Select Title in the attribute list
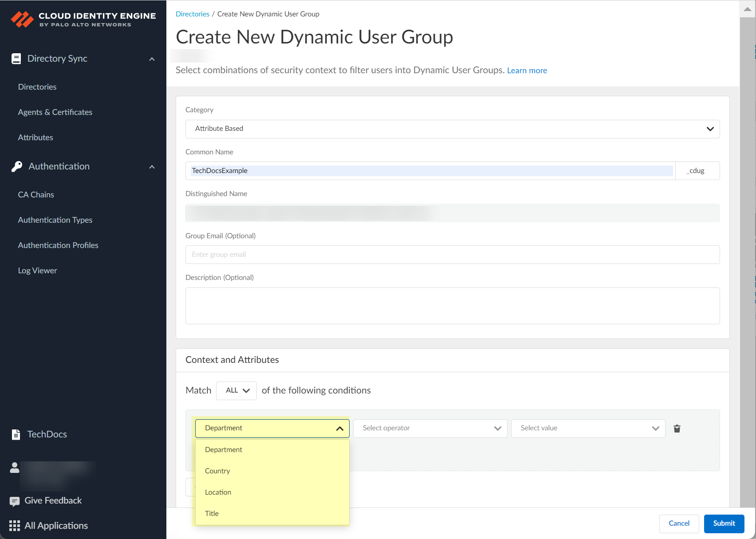The width and height of the screenshot is (756, 539). click(212, 514)
